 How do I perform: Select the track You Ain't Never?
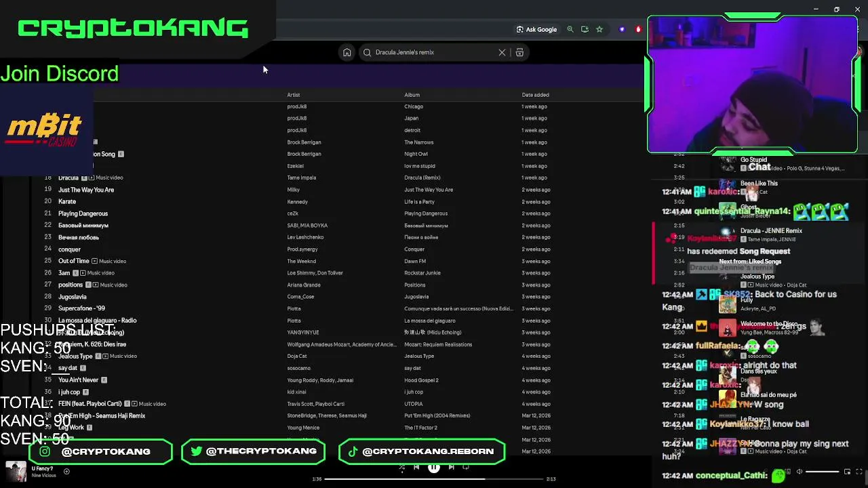tap(79, 380)
